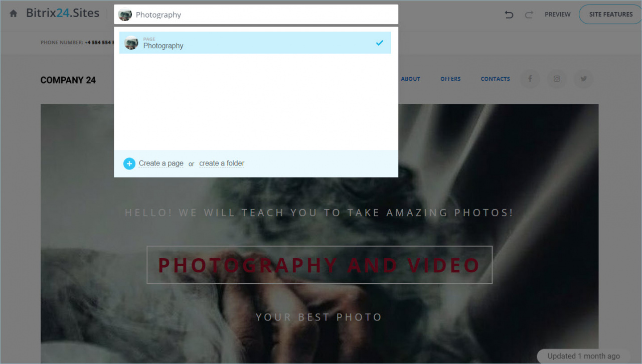
Task: Open the site PREVIEW
Action: pos(558,15)
